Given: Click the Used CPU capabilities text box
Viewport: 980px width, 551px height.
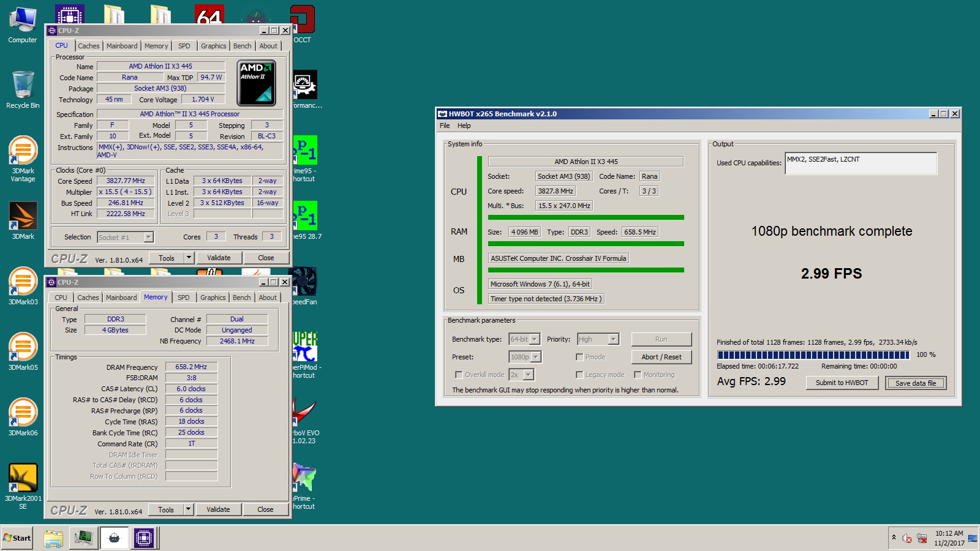Looking at the screenshot, I should tap(861, 163).
